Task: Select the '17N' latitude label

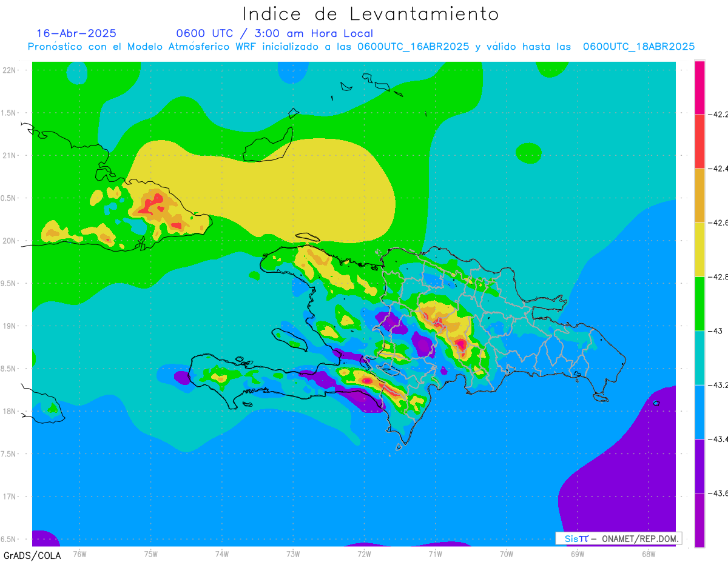Action: point(9,497)
